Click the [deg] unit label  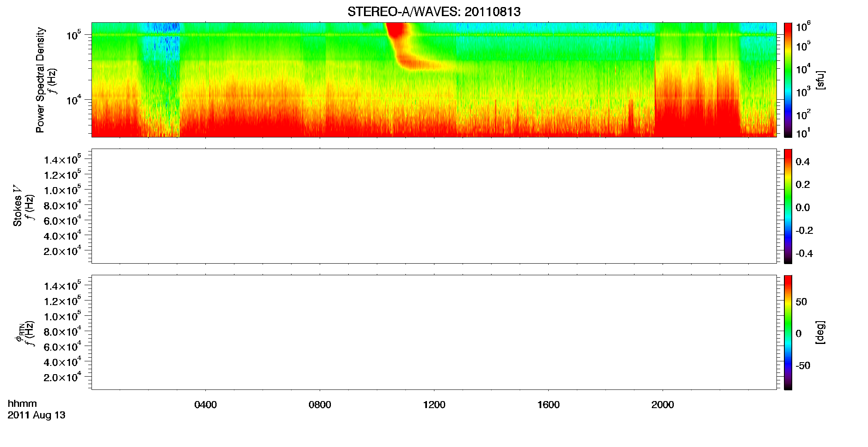pos(820,332)
